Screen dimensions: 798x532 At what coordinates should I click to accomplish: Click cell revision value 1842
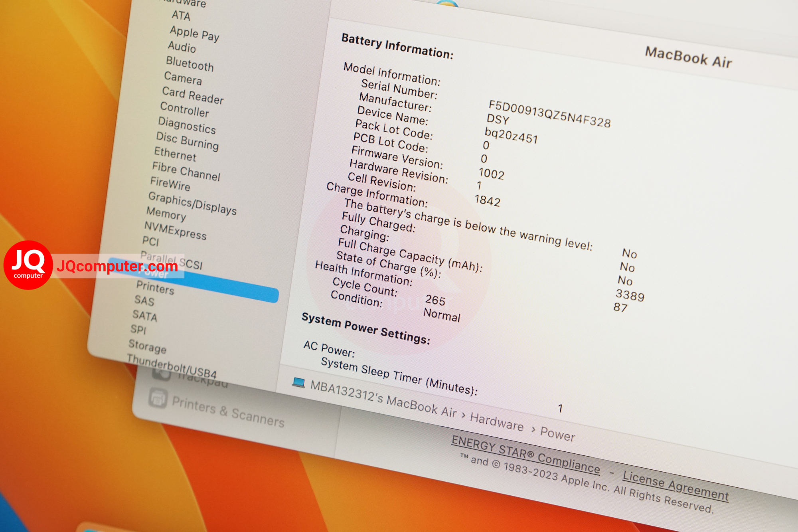pyautogui.click(x=488, y=200)
